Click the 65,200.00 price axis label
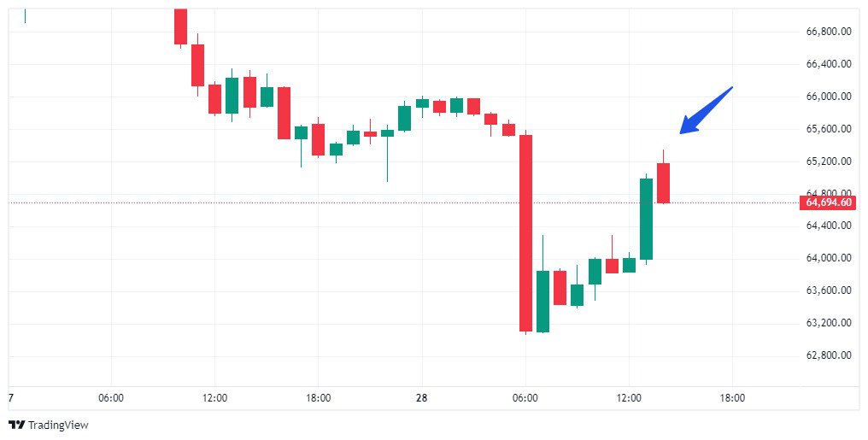The height and width of the screenshot is (440, 868). [x=828, y=161]
